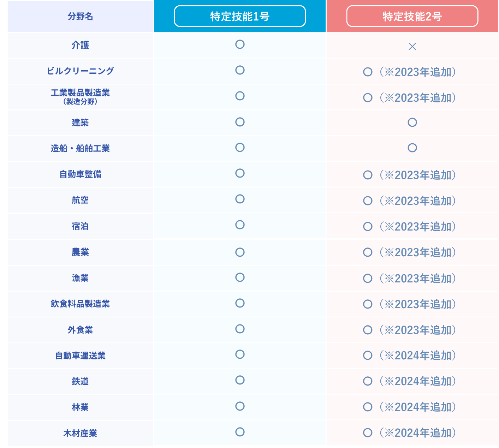Click the 分野名 column header
The image size is (499, 448).
point(81,17)
